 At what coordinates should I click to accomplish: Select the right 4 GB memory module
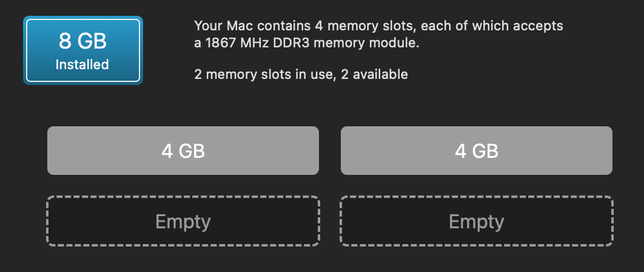(x=477, y=151)
